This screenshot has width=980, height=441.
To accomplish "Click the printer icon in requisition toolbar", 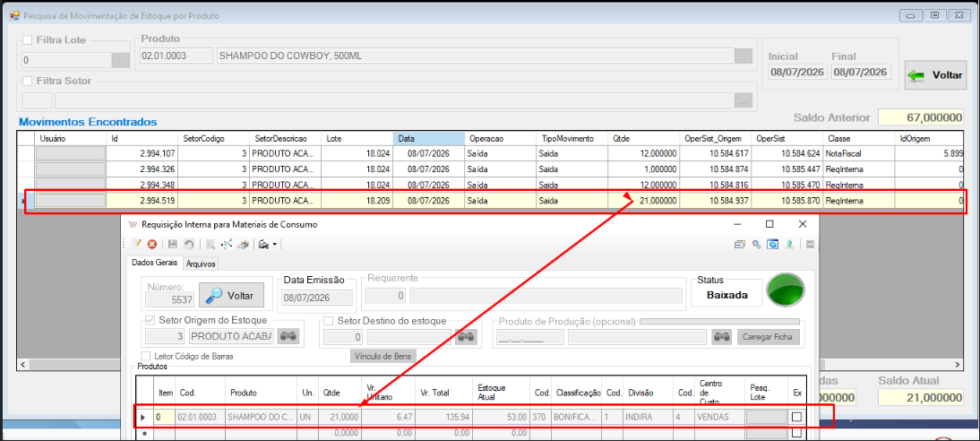I will [263, 246].
